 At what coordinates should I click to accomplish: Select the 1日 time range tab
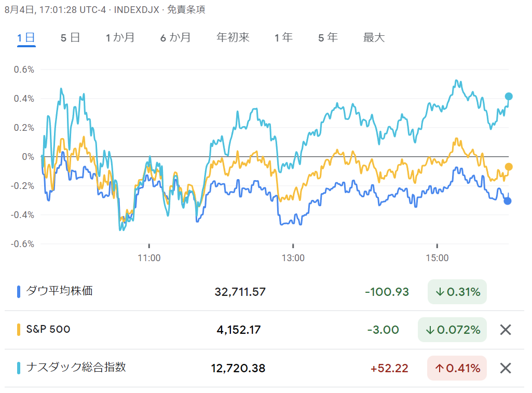[x=26, y=37]
